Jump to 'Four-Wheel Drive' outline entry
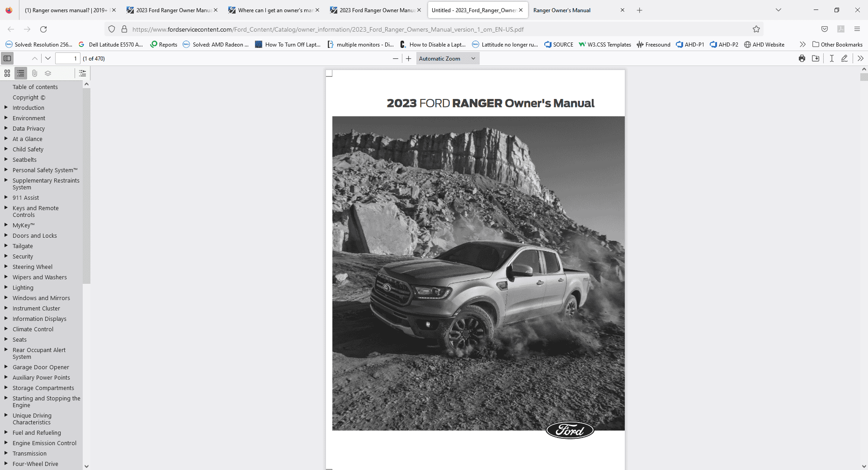This screenshot has width=868, height=470. click(x=35, y=464)
